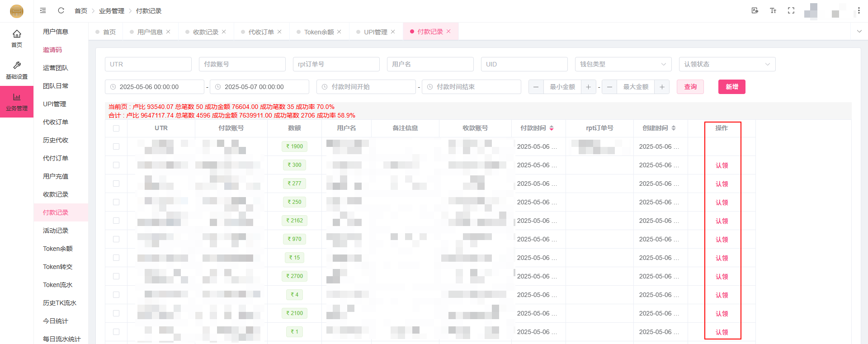Open 基础设置 wrench icon in the left rail

[x=17, y=70]
